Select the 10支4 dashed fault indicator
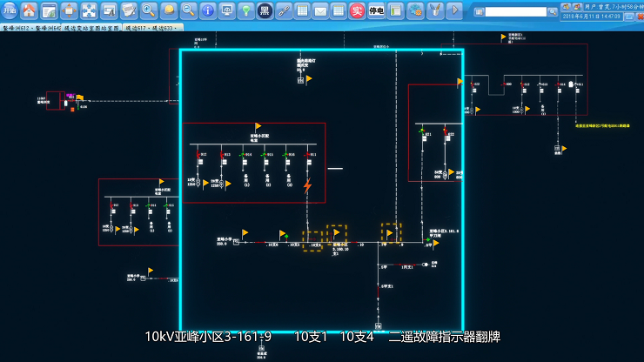 (x=312, y=241)
